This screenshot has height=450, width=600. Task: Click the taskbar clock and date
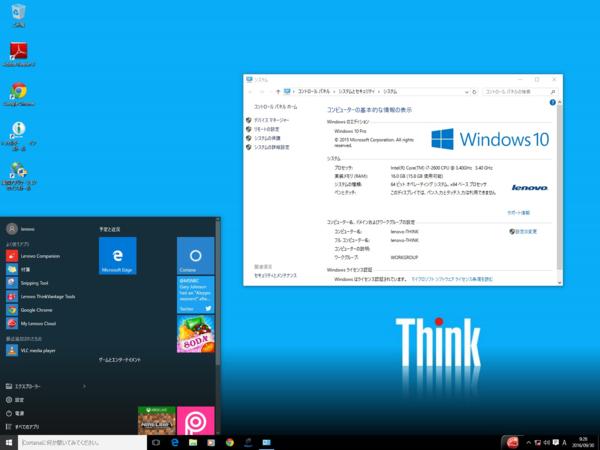[583, 442]
